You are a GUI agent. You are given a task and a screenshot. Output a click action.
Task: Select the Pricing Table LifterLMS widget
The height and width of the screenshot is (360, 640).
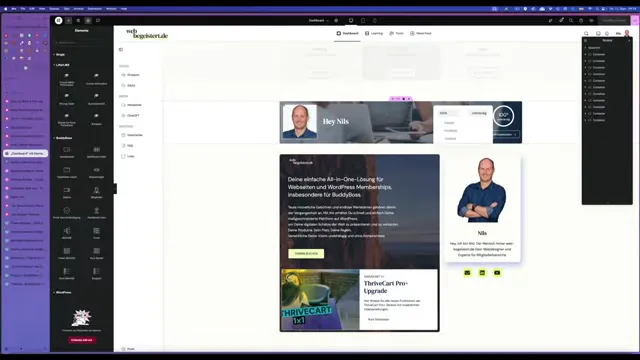pos(67,99)
